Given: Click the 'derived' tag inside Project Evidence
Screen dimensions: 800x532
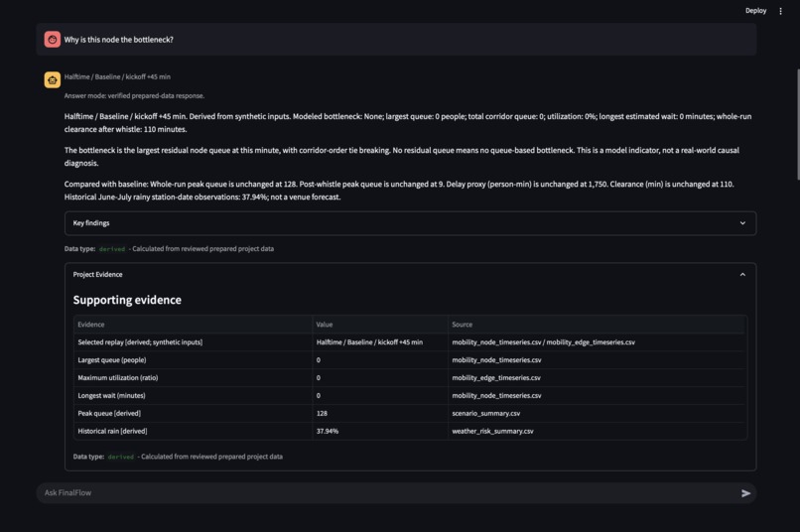Looking at the screenshot, I should [120, 457].
